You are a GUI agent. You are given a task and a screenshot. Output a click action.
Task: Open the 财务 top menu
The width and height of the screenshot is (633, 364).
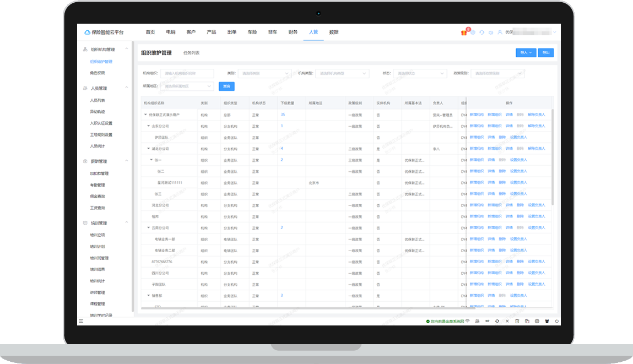pyautogui.click(x=293, y=32)
